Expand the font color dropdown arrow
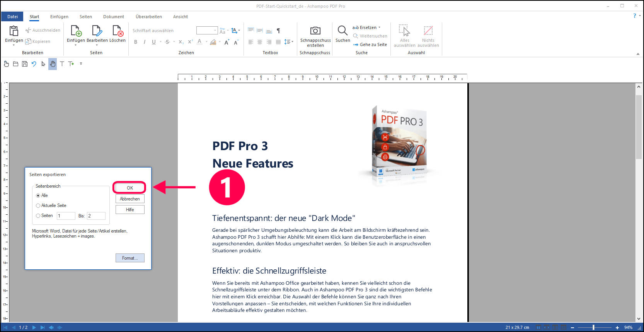 206,42
